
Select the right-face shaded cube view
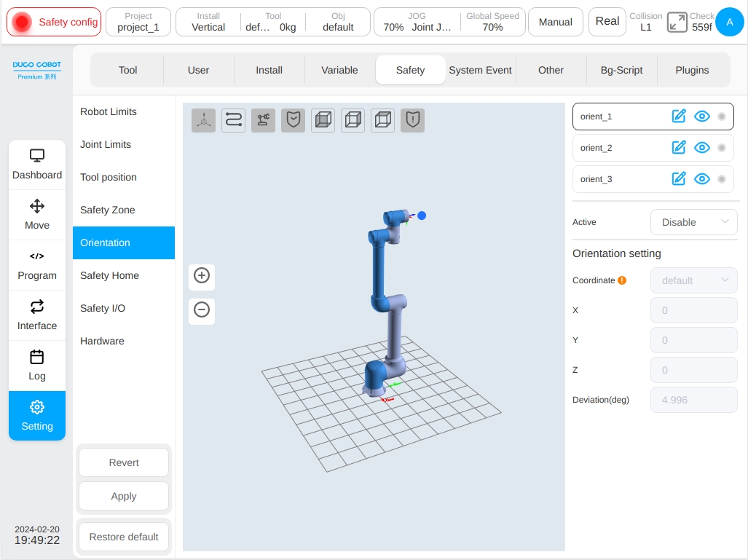pyautogui.click(x=353, y=120)
